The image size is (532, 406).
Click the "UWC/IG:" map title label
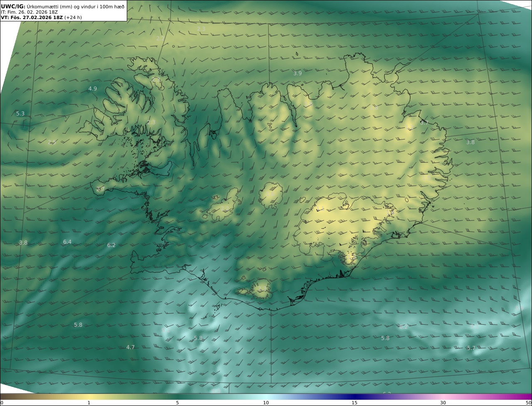[x=13, y=6]
